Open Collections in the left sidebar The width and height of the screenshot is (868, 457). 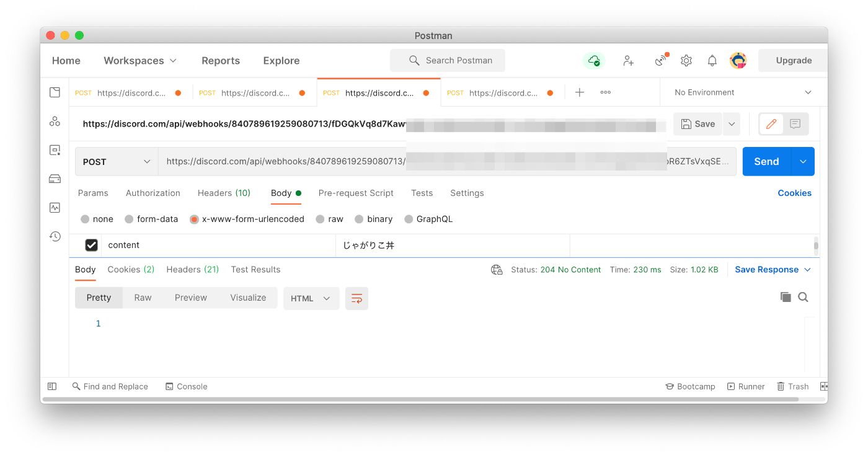[x=55, y=92]
